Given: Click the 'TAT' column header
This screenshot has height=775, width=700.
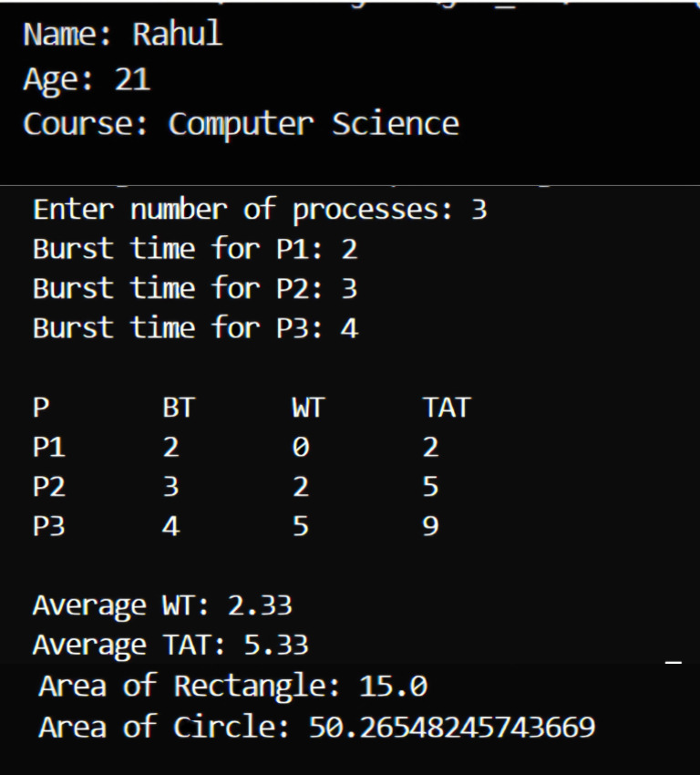Looking at the screenshot, I should click(447, 408).
